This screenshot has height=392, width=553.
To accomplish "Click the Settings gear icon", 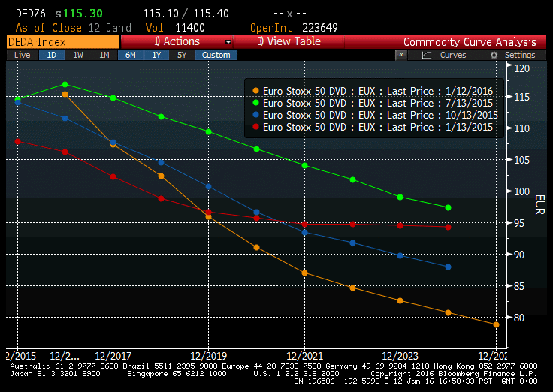I will 494,55.
